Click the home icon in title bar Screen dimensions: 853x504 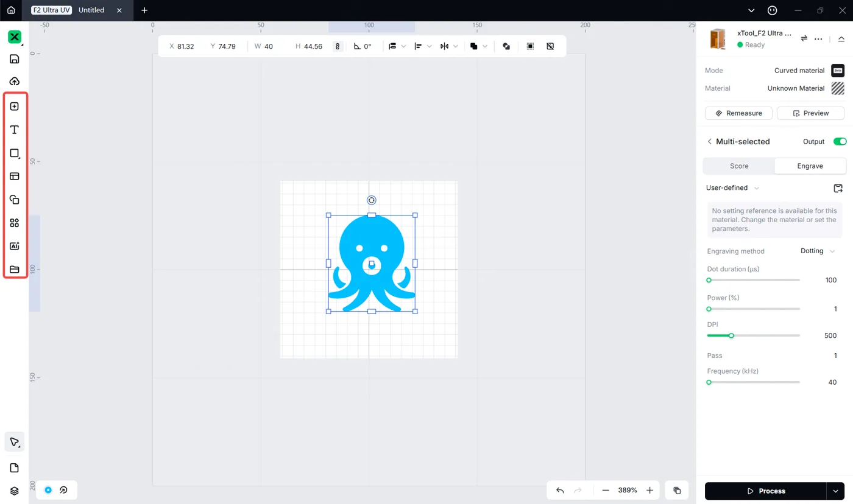point(11,10)
